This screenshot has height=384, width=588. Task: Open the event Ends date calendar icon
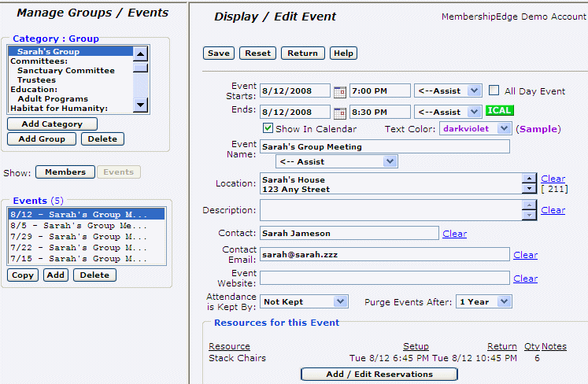click(x=340, y=113)
